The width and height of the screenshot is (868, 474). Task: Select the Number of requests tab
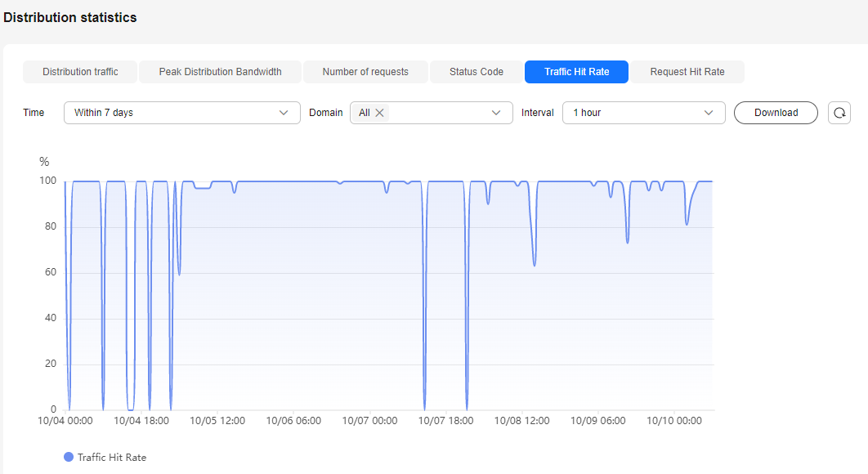(x=365, y=72)
